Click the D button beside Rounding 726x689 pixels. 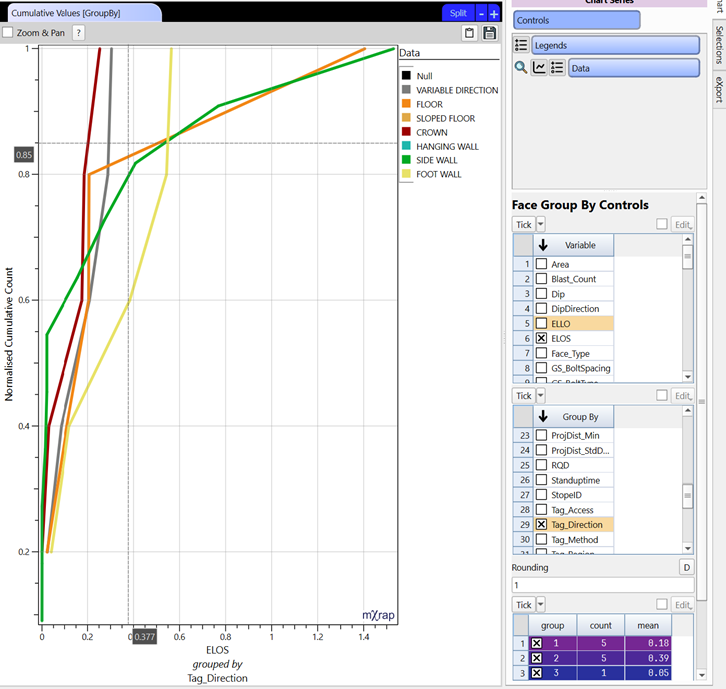pos(687,567)
